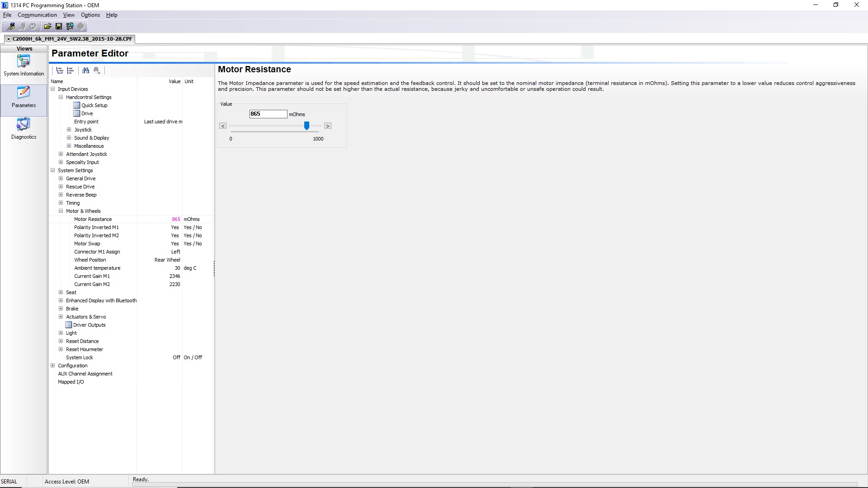Click the binoculars find icon

[x=86, y=70]
